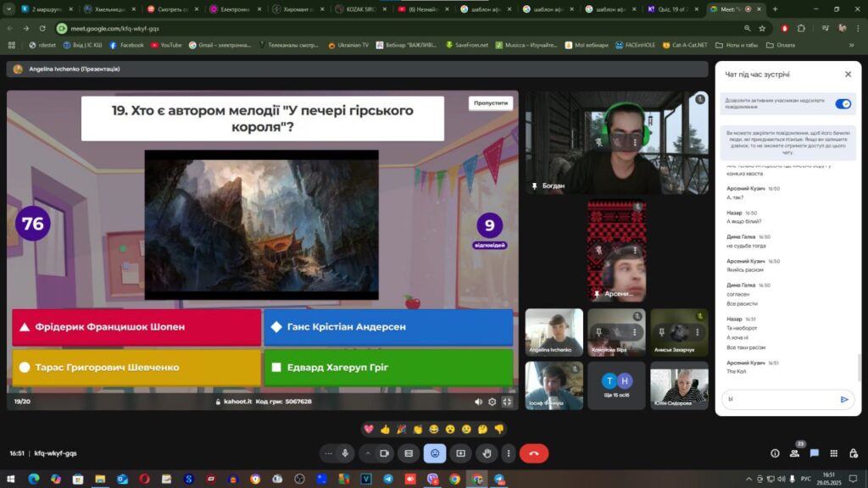The width and height of the screenshot is (868, 488).
Task: Select answer Едвард Хагеруп Гріг
Action: pyautogui.click(x=388, y=368)
